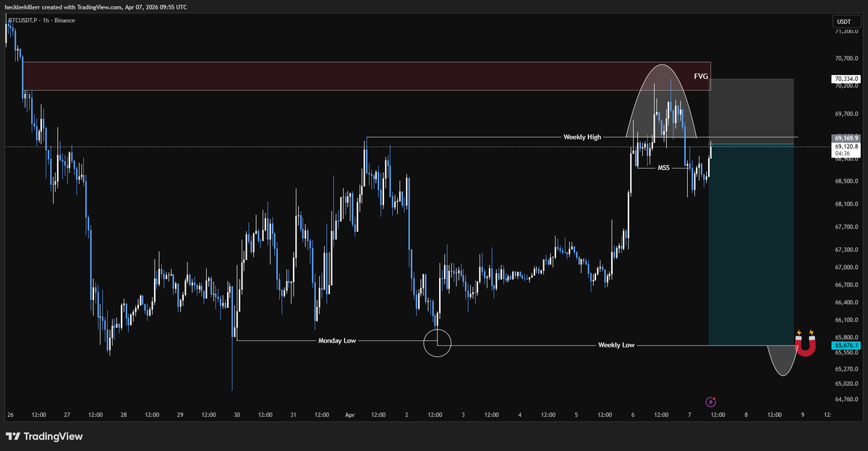This screenshot has width=868, height=451.
Task: Select the Monday Low line label
Action: [337, 340]
